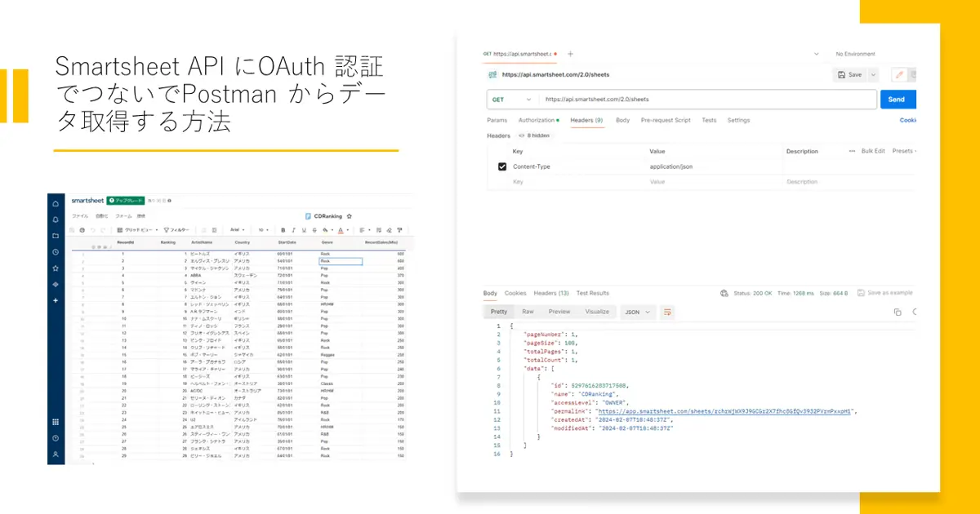Switch response view to Visualize

(597, 312)
